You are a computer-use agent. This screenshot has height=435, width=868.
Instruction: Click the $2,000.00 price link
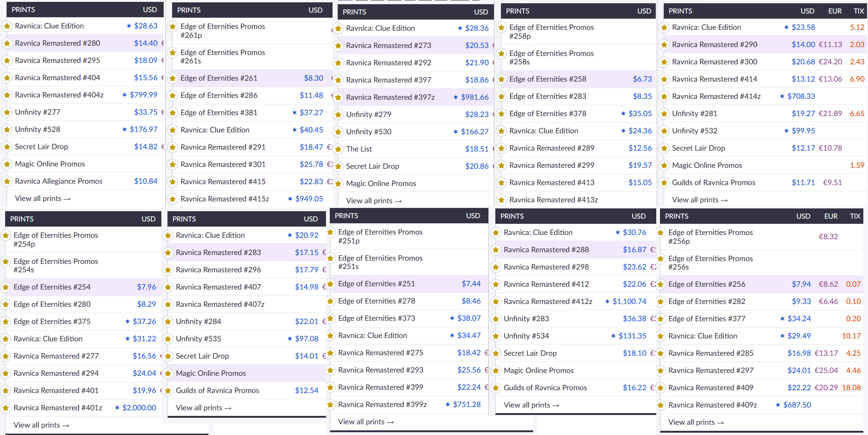pos(139,408)
